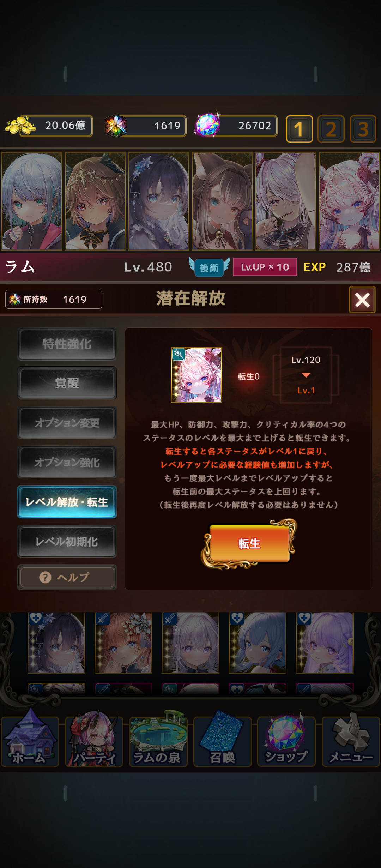Switch to party slot 2
Viewport: 381px width, 868px height.
tap(331, 129)
